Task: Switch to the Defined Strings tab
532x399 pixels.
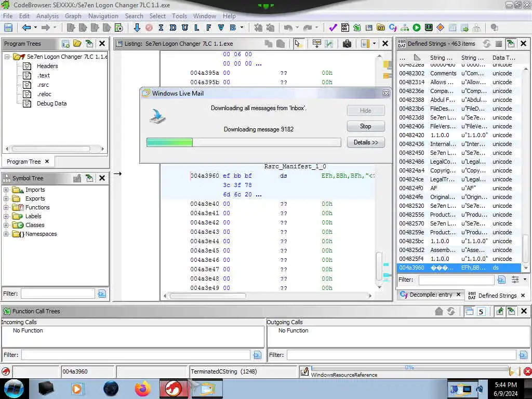Action: click(497, 296)
